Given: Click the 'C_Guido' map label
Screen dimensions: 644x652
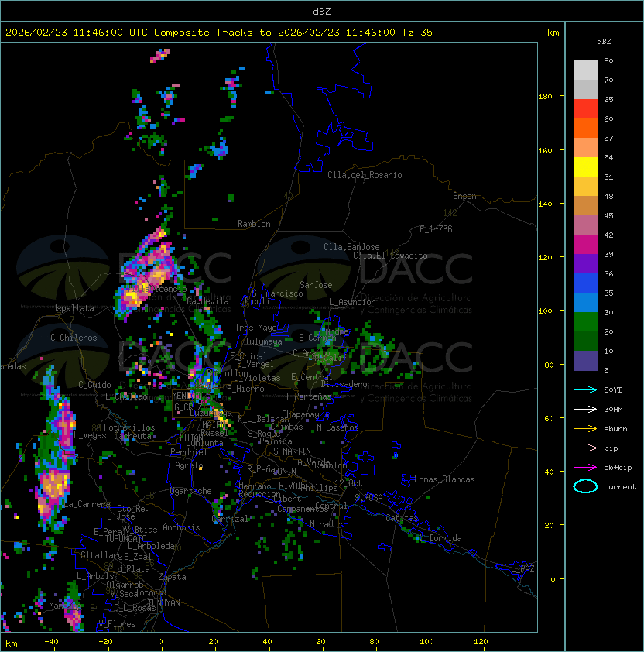Looking at the screenshot, I should [x=94, y=385].
